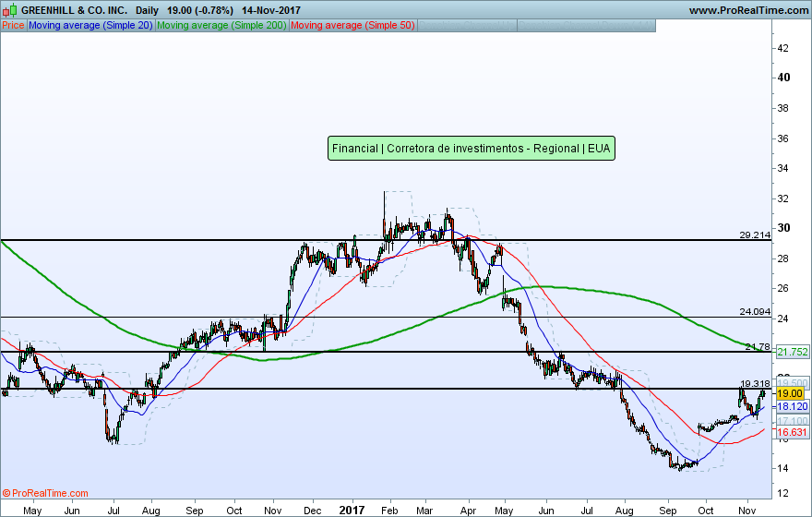The image size is (812, 517).
Task: Click the red 16.631 price tag
Action: pyautogui.click(x=793, y=432)
